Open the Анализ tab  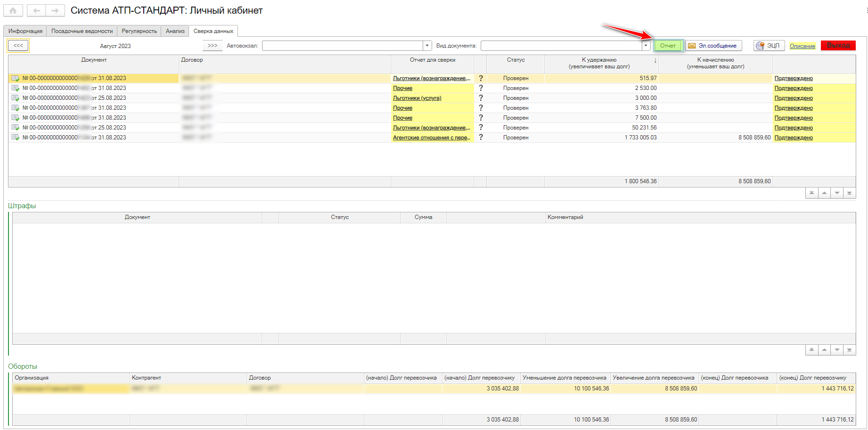pos(175,31)
